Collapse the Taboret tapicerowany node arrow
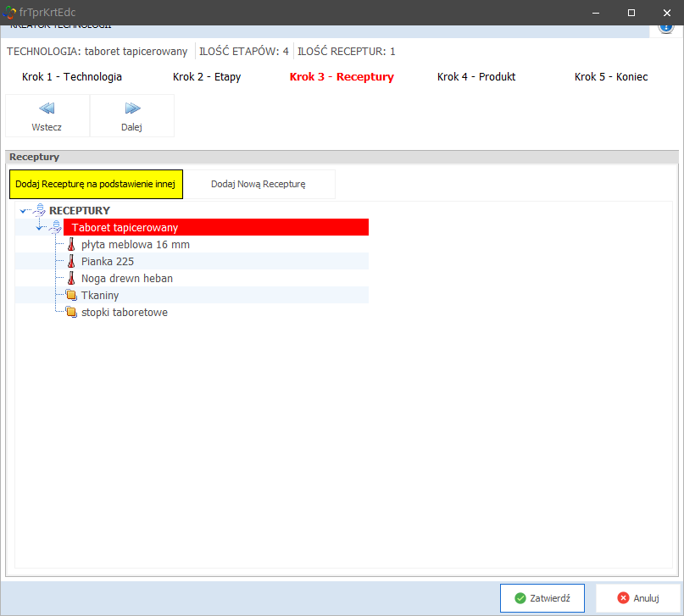684x616 pixels. pyautogui.click(x=40, y=227)
